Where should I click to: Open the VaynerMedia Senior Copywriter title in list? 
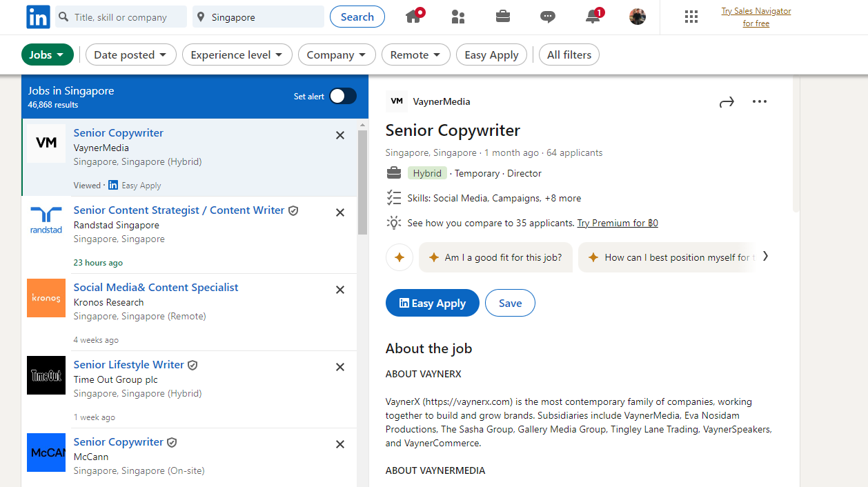pos(119,132)
